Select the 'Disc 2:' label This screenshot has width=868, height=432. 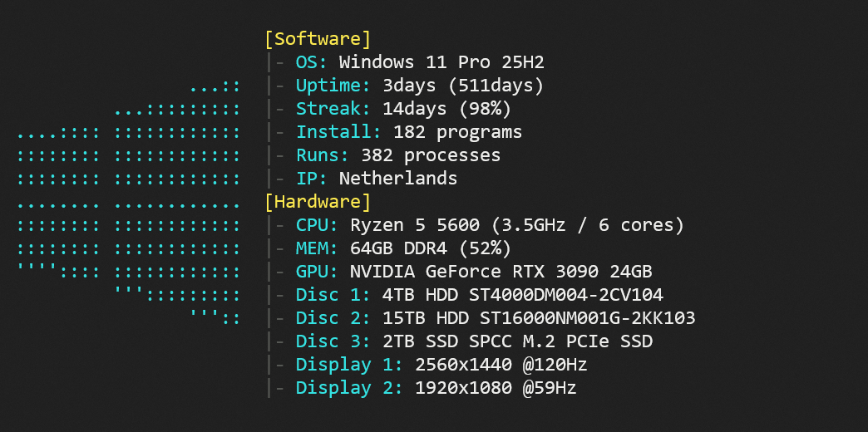point(333,318)
